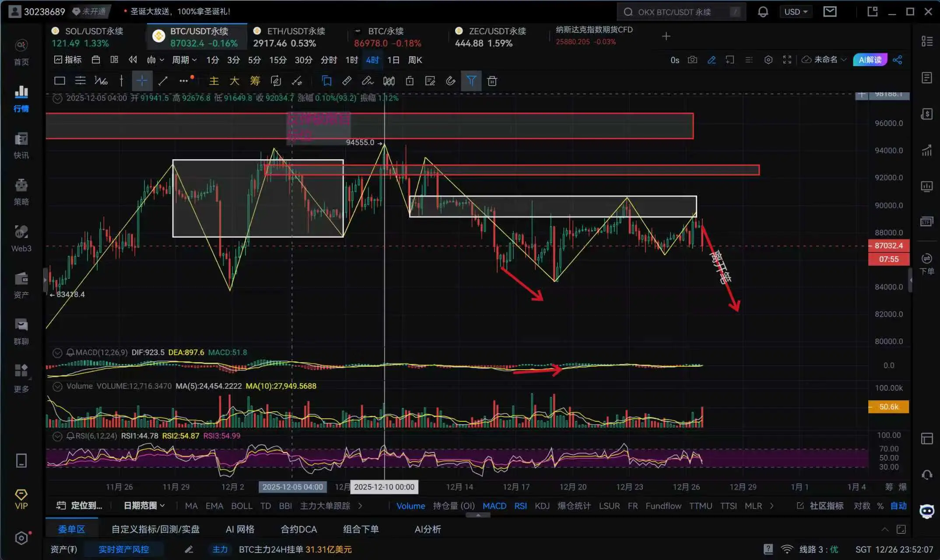Viewport: 940px width, 560px height.
Task: Take chart screenshot with camera icon
Action: (692, 60)
